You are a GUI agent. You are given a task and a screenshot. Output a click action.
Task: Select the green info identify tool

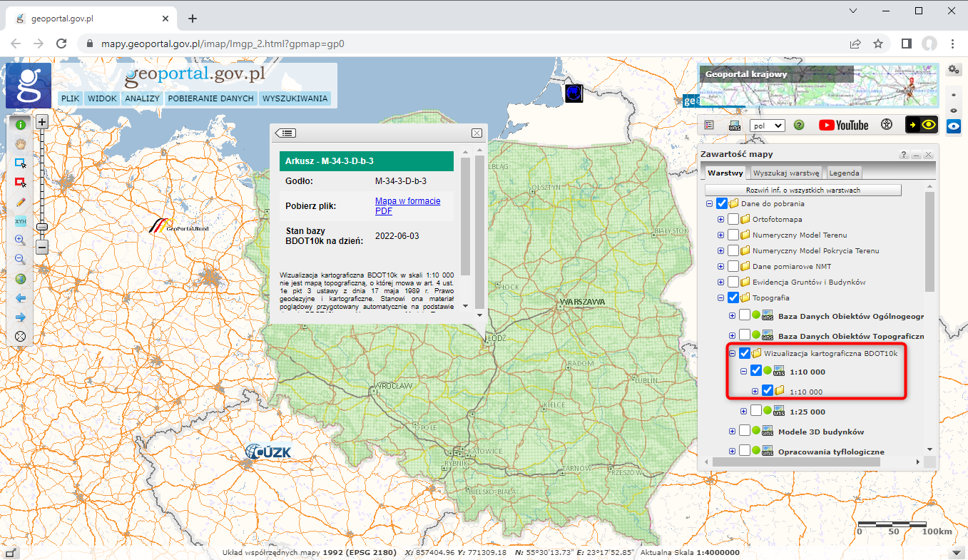coord(21,125)
